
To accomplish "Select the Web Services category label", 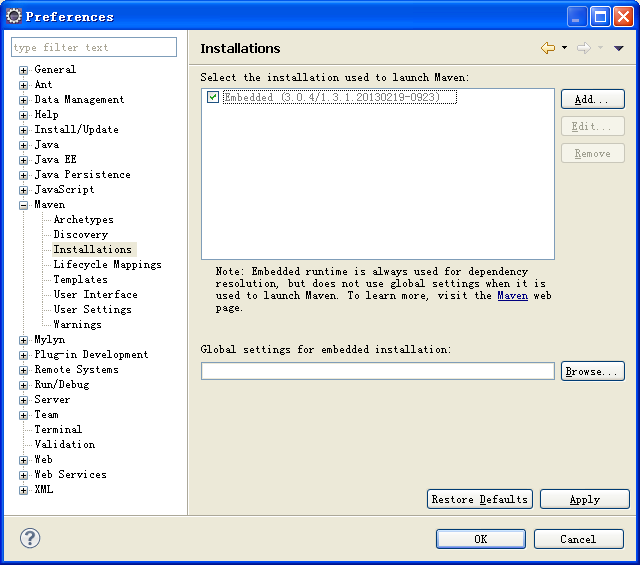I will pyautogui.click(x=71, y=474).
